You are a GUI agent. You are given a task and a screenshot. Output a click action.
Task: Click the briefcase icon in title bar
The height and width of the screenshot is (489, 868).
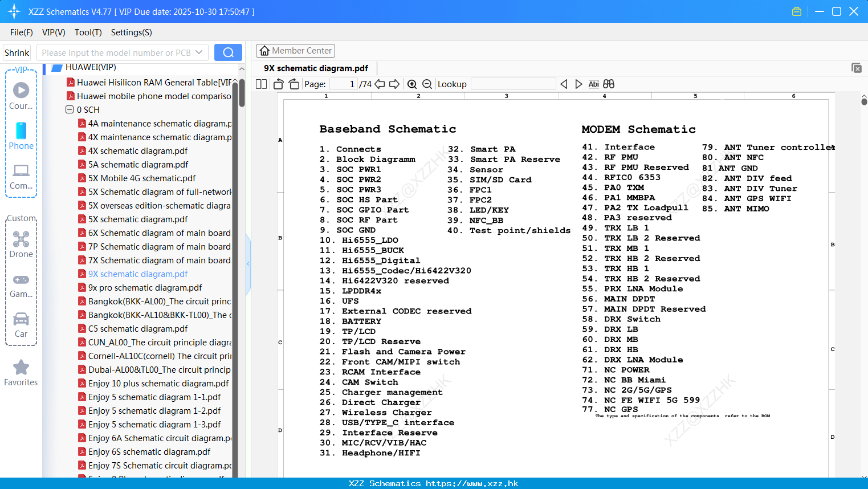797,11
